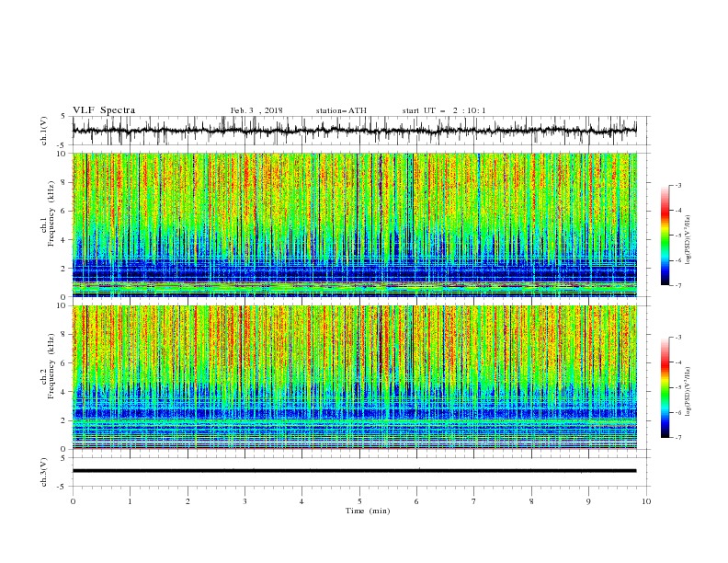728x563 pixels.
Task: Select the "Feb. 3 , 2018" date text
Action: pyautogui.click(x=256, y=110)
